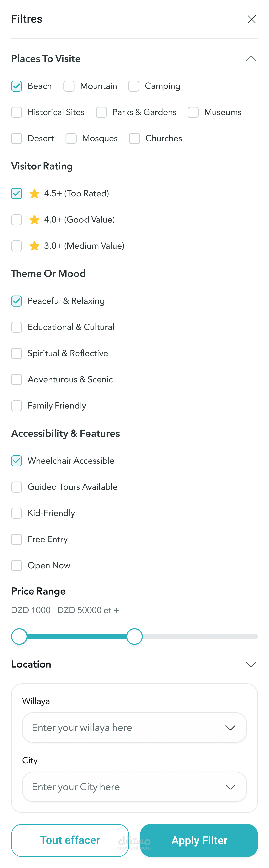Uncheck the Beach checkbox
The width and height of the screenshot is (269, 868).
tap(17, 86)
